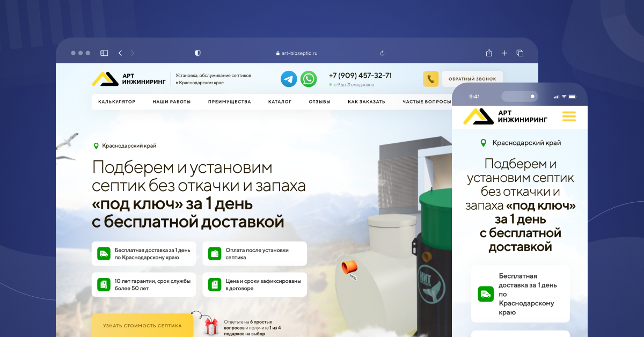The width and height of the screenshot is (644, 337).
Task: Reload page with the refresh icon
Action: coord(382,53)
